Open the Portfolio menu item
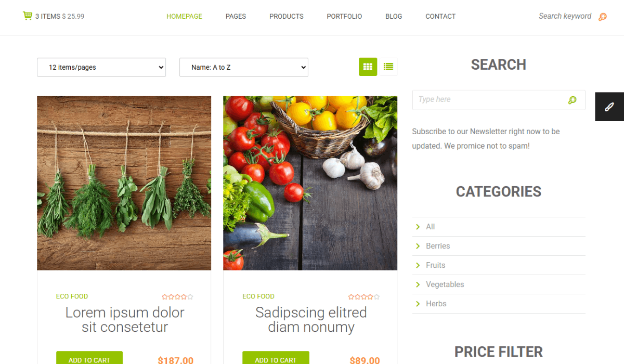The image size is (624, 364). click(344, 16)
